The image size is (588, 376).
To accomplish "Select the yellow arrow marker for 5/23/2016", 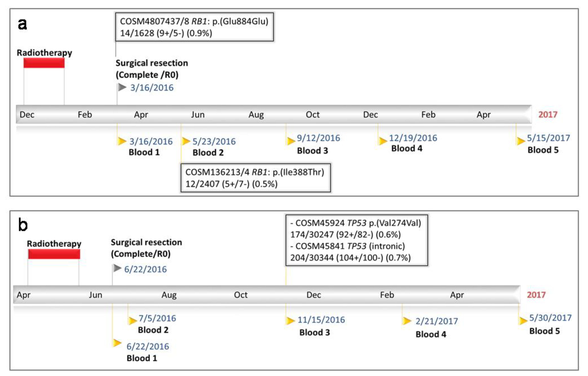I will tap(186, 141).
